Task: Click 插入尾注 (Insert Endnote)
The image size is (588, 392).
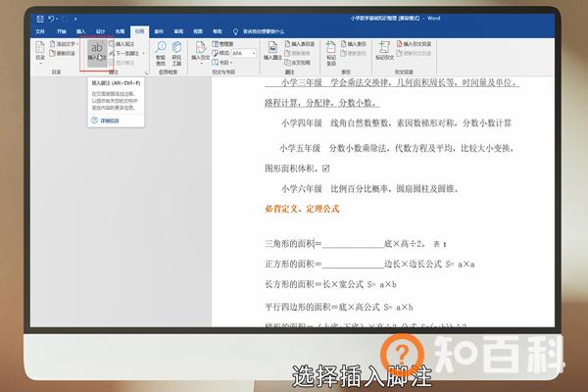Action: [x=122, y=44]
